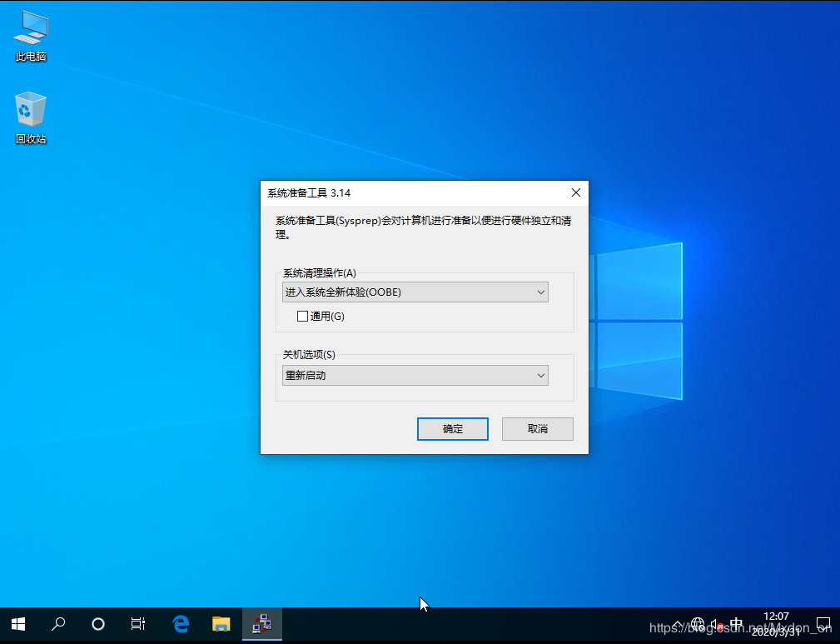Open the notification action center icon

823,624
